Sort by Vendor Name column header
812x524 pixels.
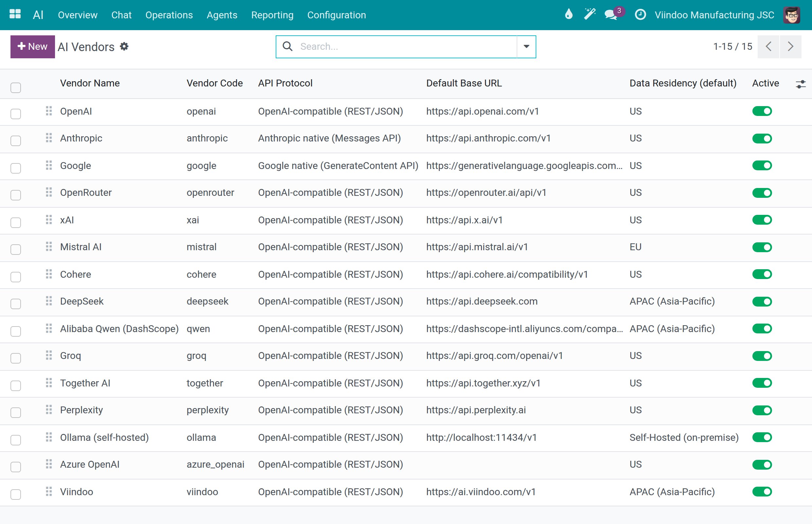[x=90, y=84]
